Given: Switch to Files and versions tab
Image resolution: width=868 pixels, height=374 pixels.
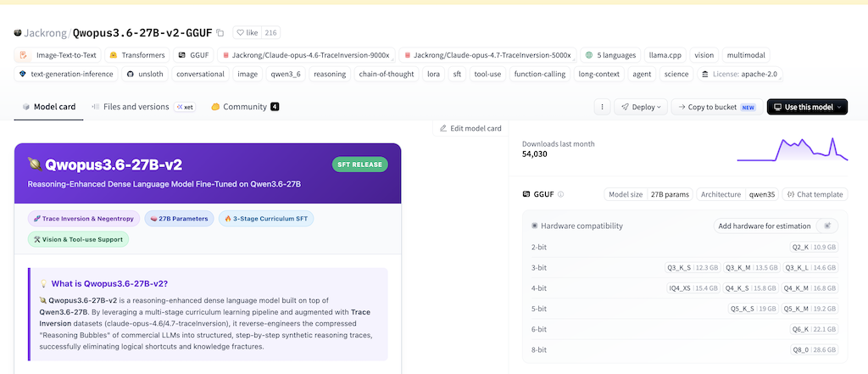Looking at the screenshot, I should pos(143,106).
